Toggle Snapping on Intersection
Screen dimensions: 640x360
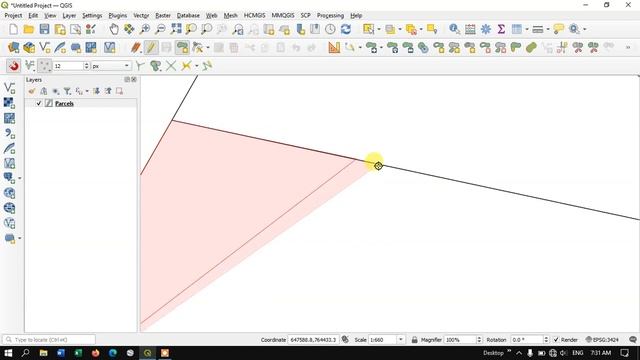171,66
